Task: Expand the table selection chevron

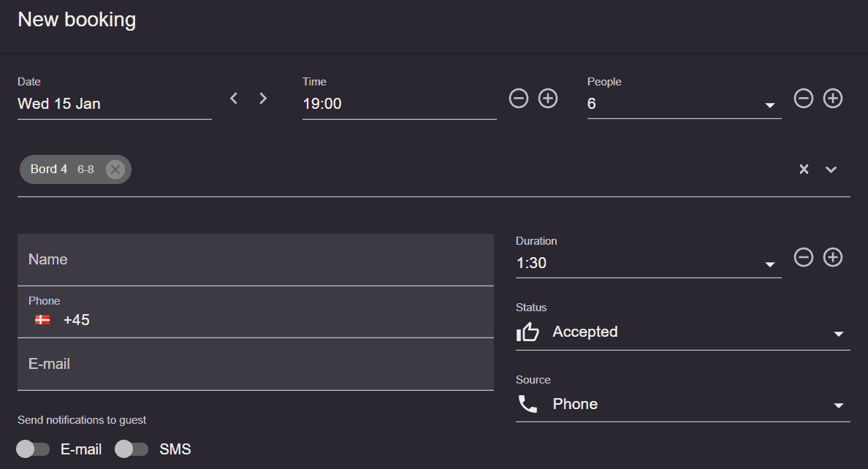Action: [x=831, y=169]
